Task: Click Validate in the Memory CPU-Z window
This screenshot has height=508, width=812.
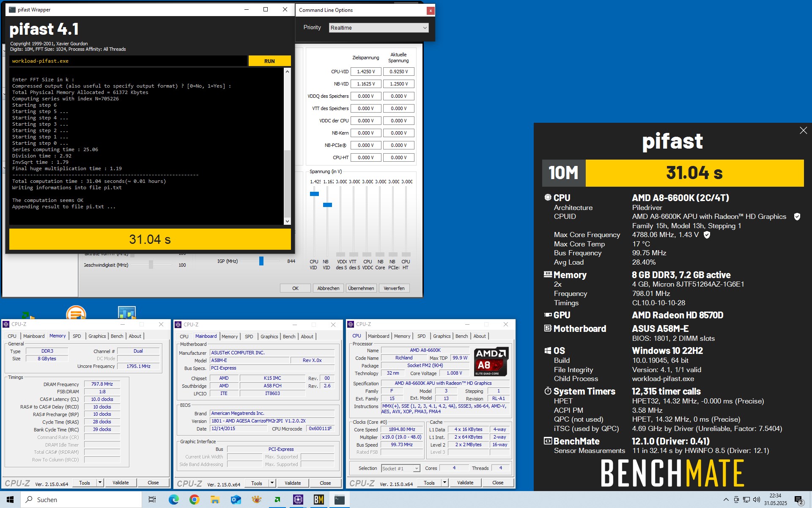Action: (121, 483)
